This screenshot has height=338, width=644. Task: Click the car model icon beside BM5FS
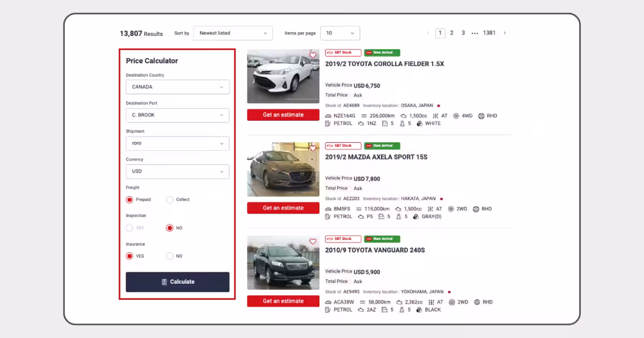(x=328, y=209)
